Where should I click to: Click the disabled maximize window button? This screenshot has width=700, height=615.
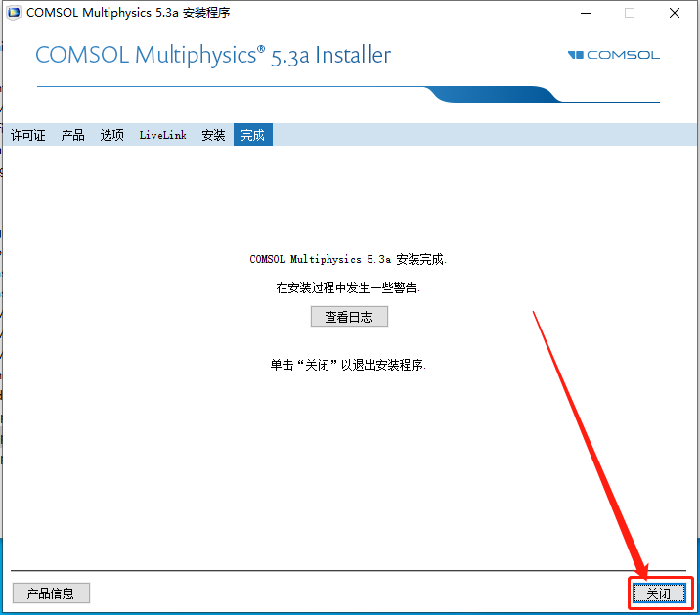[x=630, y=13]
